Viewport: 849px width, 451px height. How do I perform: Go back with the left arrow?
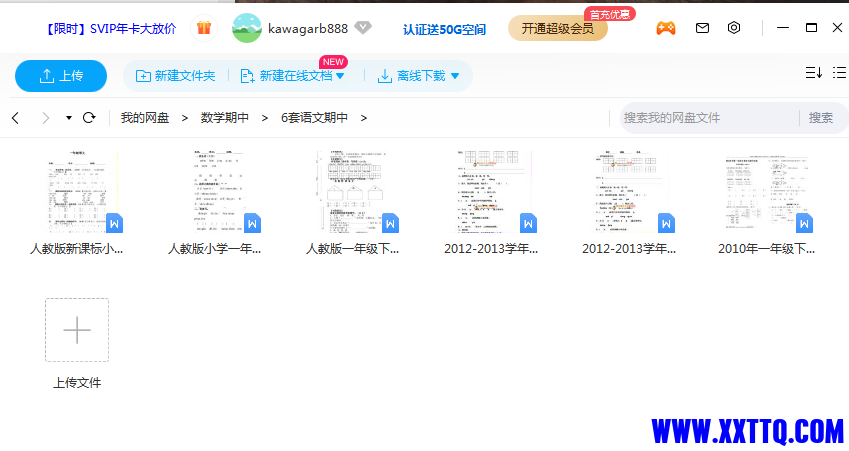[15, 118]
